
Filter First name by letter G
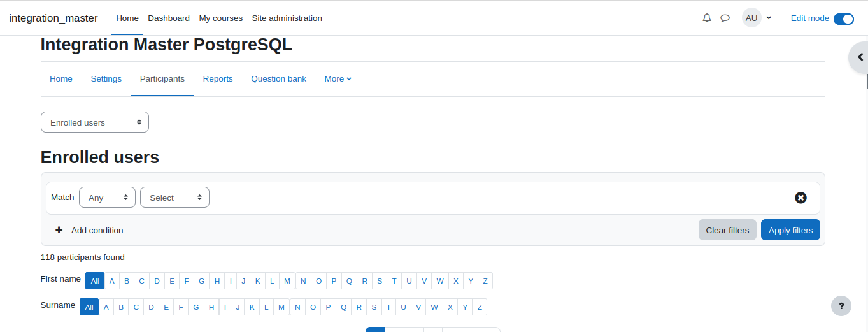tap(201, 281)
